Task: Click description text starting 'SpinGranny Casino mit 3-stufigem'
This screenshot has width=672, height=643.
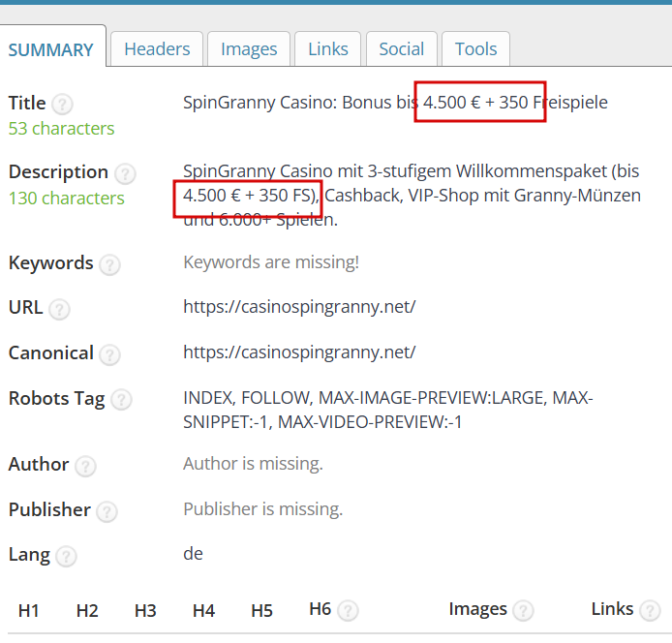Action: tap(412, 196)
